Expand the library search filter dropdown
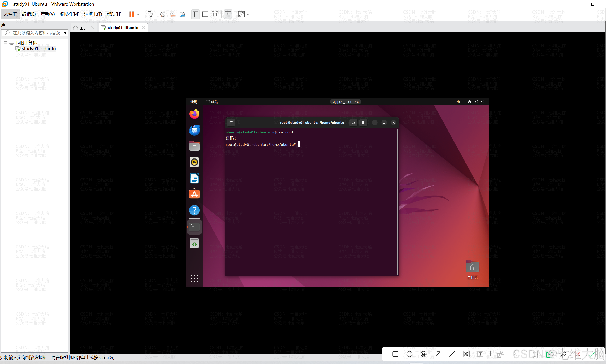The width and height of the screenshot is (606, 364). point(65,33)
